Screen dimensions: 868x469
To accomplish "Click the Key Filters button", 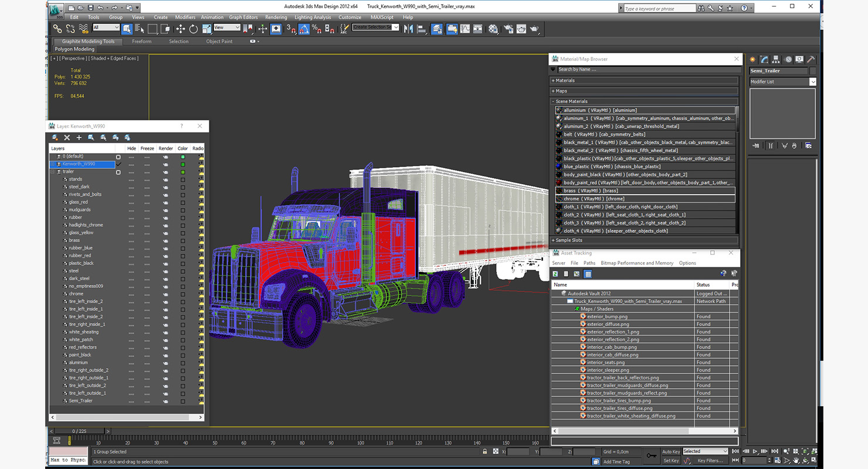I will click(710, 461).
